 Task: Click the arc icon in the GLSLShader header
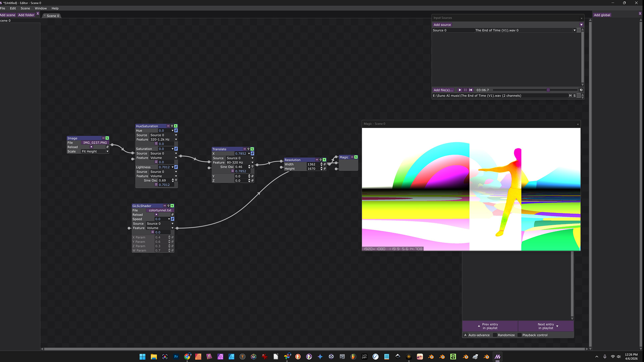[168, 206]
